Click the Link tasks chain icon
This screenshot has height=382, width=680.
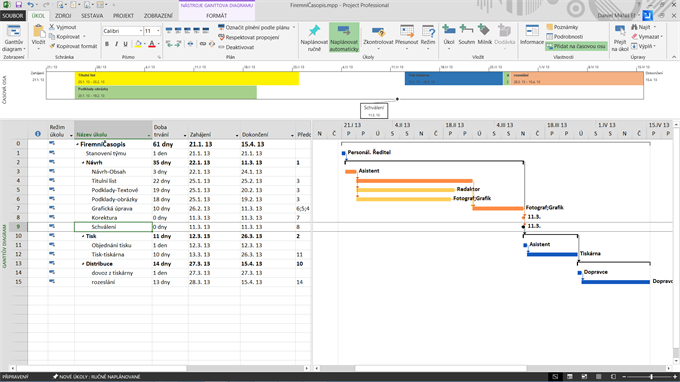[203, 44]
